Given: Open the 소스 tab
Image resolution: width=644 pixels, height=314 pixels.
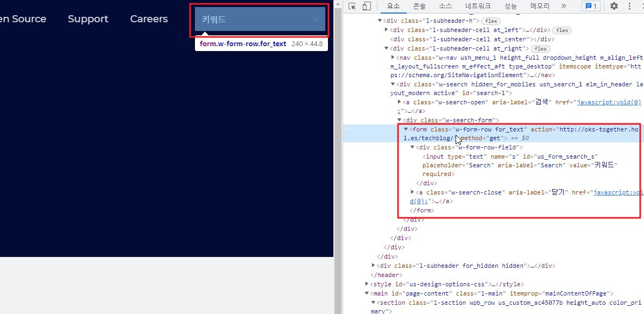Looking at the screenshot, I should (x=445, y=6).
